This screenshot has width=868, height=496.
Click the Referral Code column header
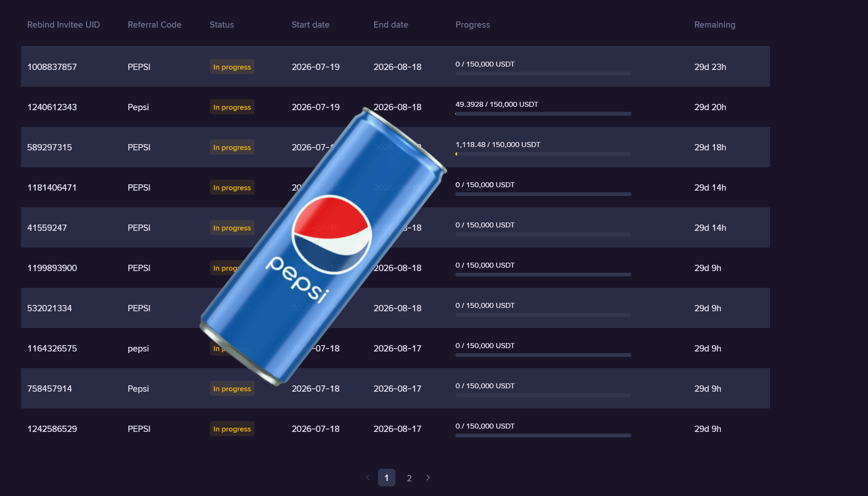(155, 25)
